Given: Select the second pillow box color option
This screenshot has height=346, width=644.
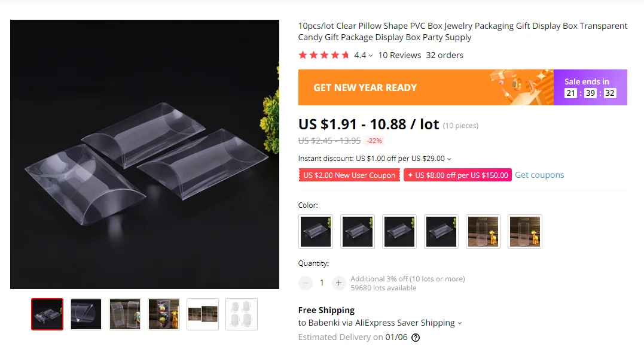Looking at the screenshot, I should (358, 232).
